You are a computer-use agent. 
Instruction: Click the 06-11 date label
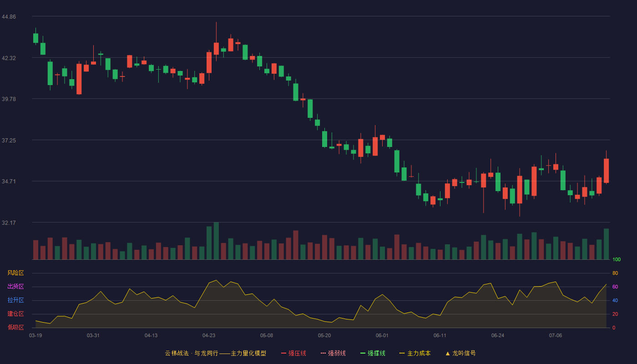coord(440,335)
